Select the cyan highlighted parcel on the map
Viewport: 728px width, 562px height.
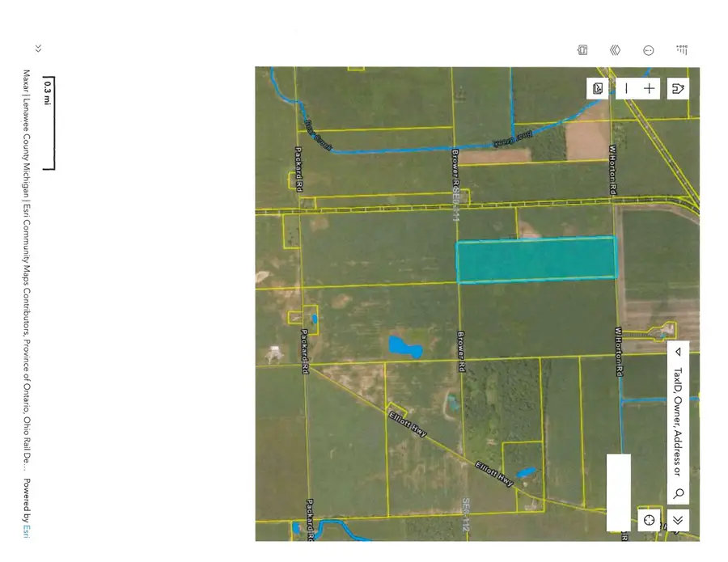tap(538, 259)
